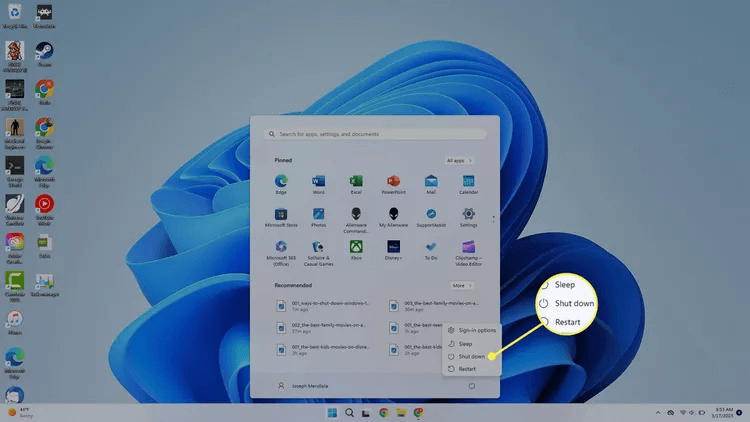Viewport: 750px width, 422px height.
Task: Open Task View on the taskbar
Action: 366,412
